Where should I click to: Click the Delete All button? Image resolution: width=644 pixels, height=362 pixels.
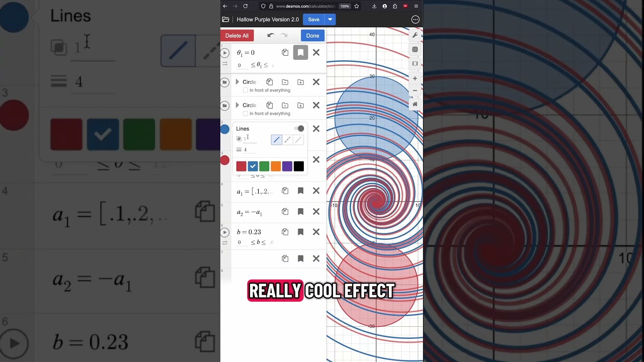[237, 36]
